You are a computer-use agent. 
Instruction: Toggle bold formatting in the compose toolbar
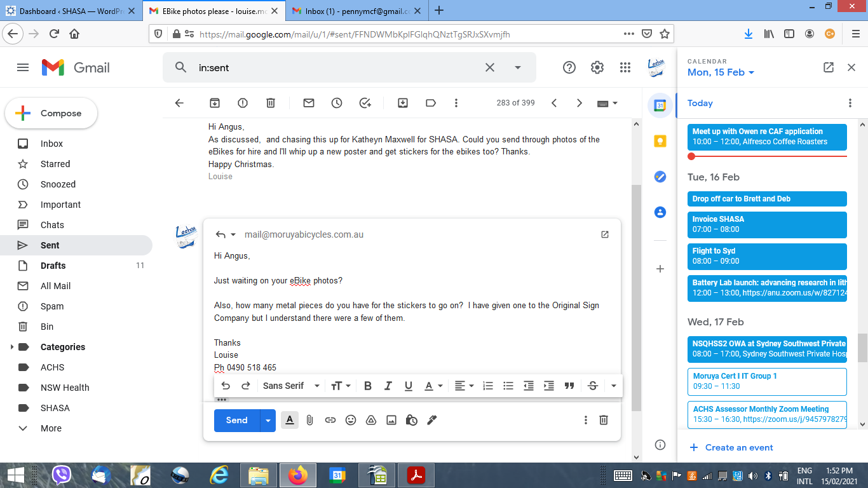pos(368,386)
